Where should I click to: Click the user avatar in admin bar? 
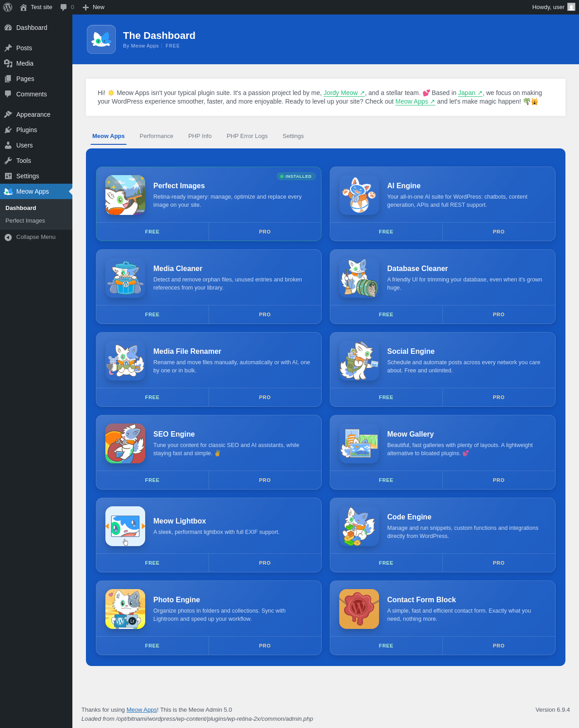click(571, 7)
